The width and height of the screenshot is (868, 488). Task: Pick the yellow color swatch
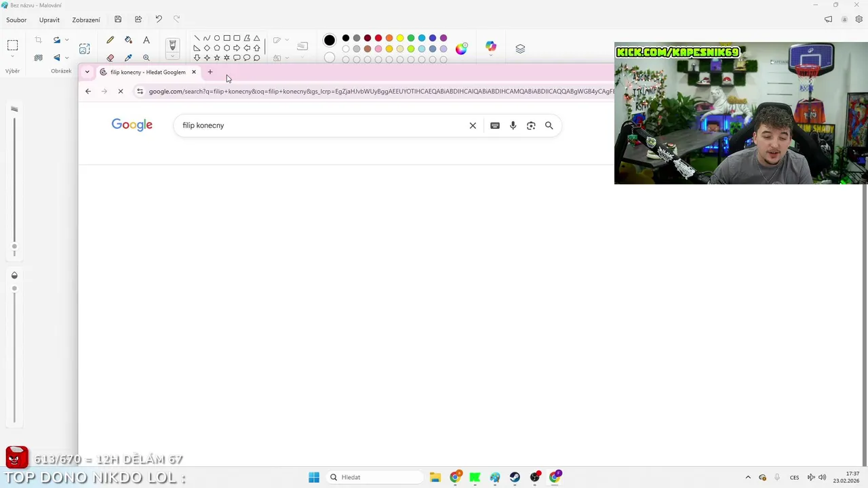[x=400, y=38]
